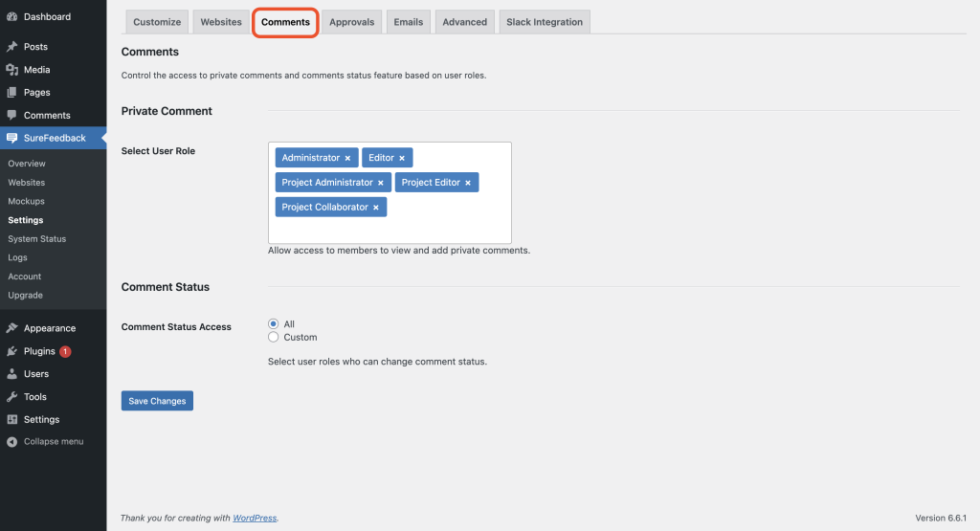Image resolution: width=980 pixels, height=531 pixels.
Task: Remove the Project Administrator role tag
Action: [x=381, y=183]
